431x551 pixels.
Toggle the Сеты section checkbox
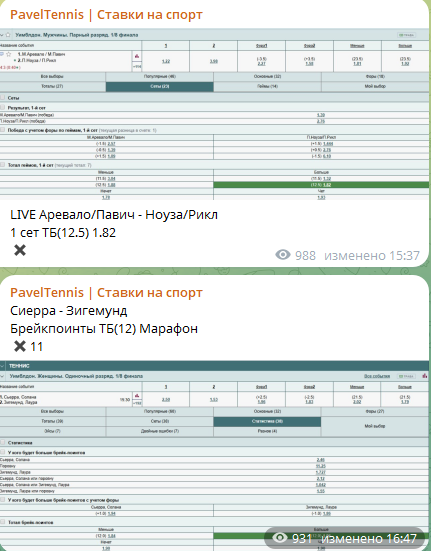coord(2,98)
